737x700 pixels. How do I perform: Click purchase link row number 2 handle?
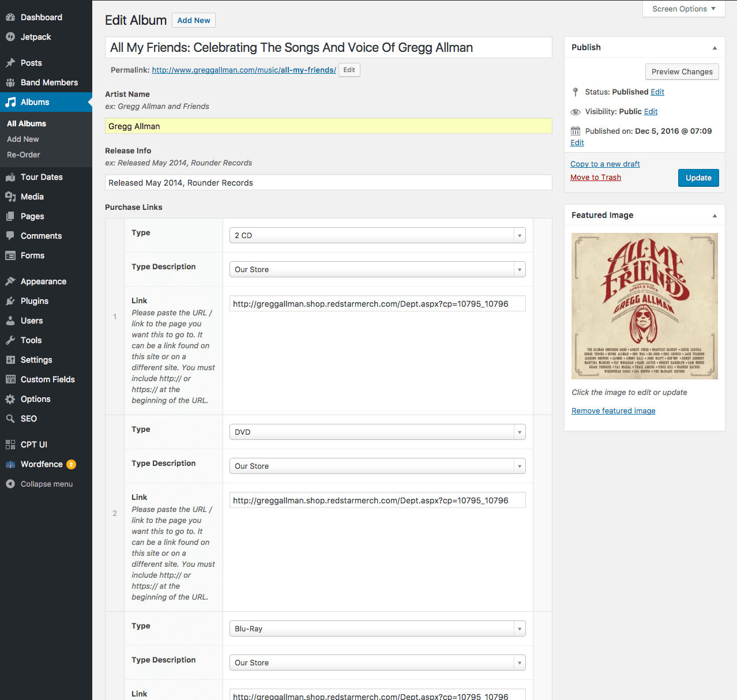(x=115, y=513)
